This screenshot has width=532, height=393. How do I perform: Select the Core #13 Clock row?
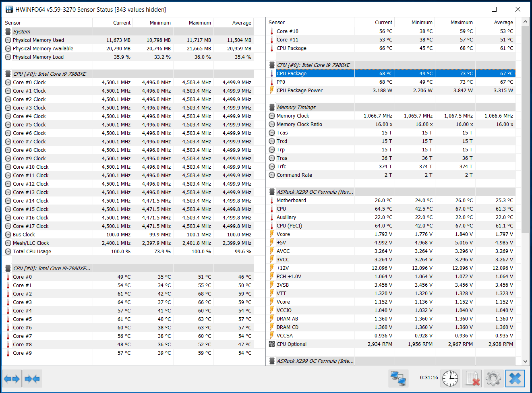pyautogui.click(x=128, y=192)
